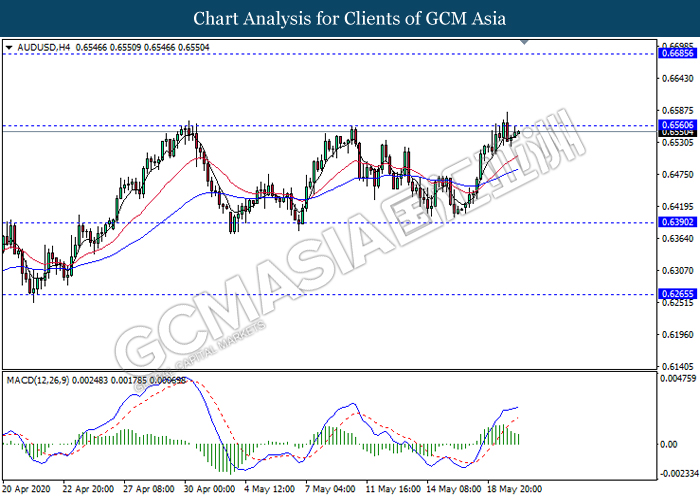Click the Chart Analysis for Clients title

pyautogui.click(x=350, y=19)
